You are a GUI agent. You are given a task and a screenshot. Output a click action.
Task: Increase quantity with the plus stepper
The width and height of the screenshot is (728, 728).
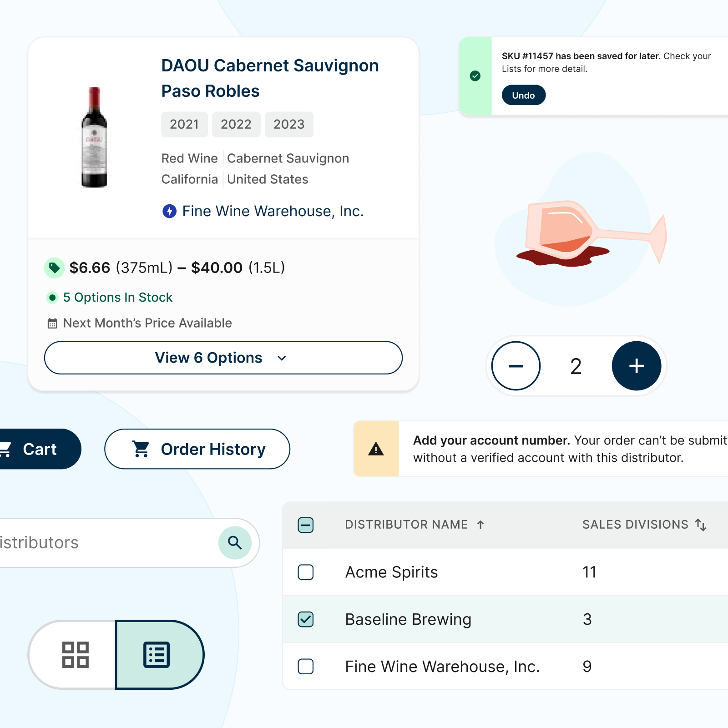(637, 366)
